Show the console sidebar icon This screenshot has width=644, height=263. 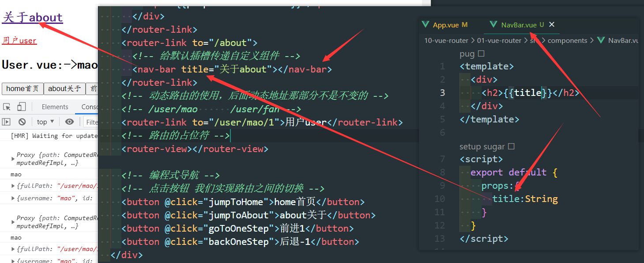6,122
